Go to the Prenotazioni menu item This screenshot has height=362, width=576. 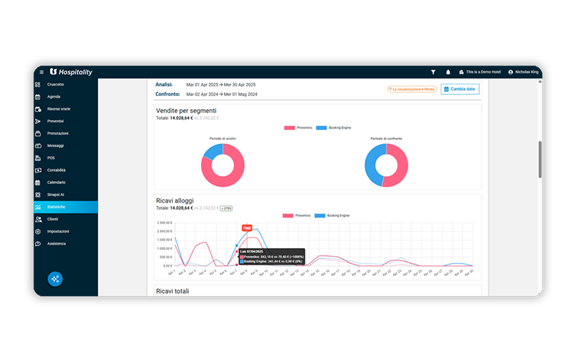(x=66, y=133)
